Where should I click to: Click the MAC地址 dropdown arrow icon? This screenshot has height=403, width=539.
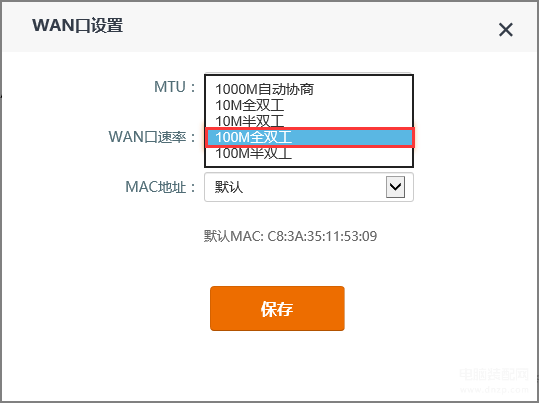point(395,187)
